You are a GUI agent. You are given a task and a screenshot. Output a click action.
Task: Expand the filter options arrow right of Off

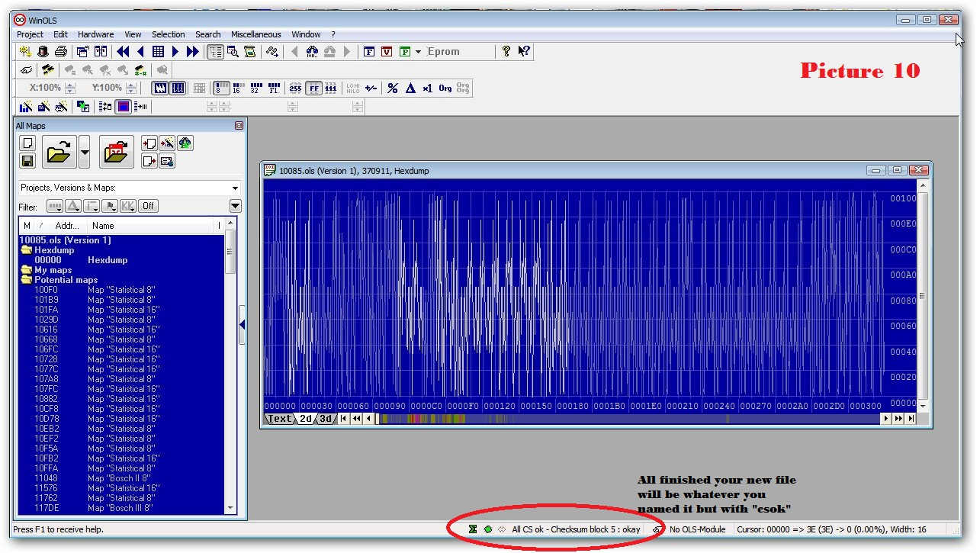coord(235,206)
